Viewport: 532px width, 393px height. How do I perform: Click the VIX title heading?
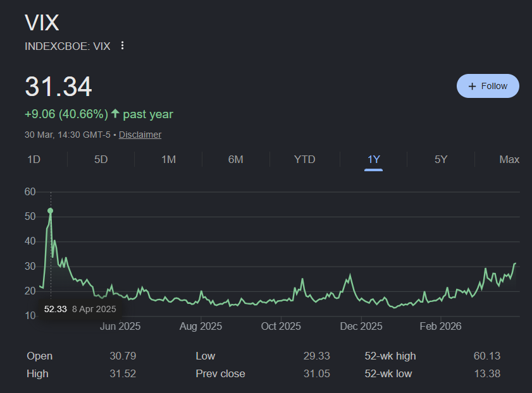coord(42,23)
